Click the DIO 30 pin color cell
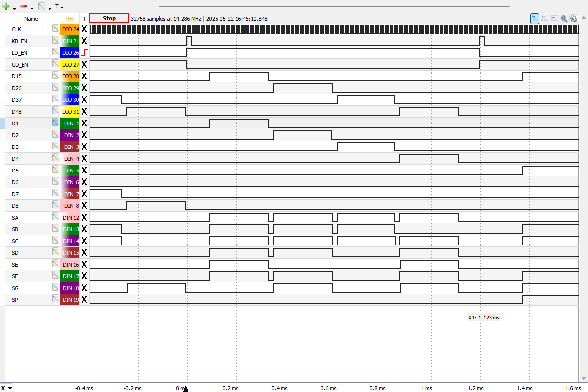This screenshot has width=588, height=392. [x=70, y=100]
